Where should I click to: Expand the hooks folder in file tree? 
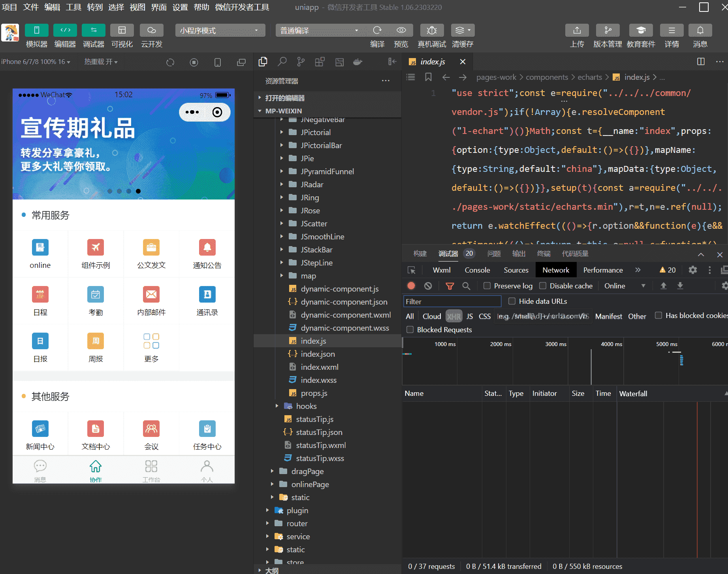click(x=306, y=406)
